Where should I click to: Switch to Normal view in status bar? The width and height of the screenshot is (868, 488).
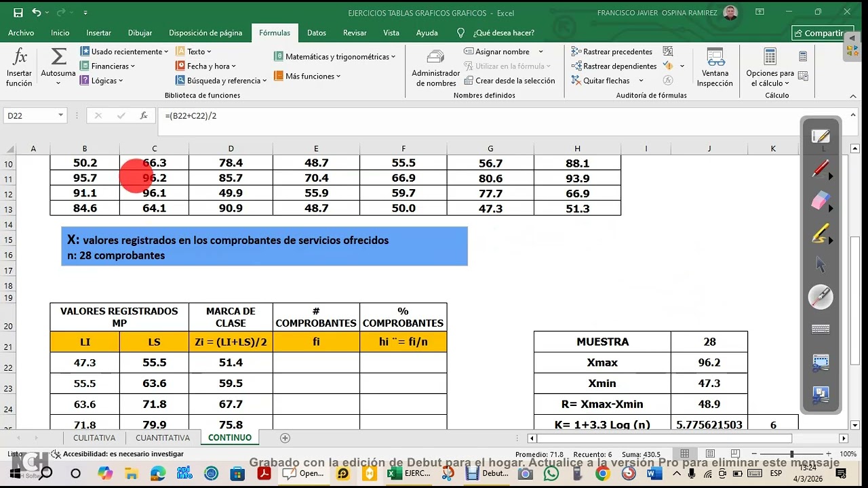click(x=685, y=454)
